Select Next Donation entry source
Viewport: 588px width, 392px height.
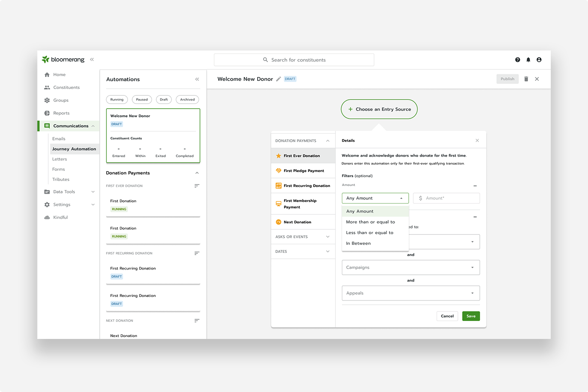tap(303, 222)
